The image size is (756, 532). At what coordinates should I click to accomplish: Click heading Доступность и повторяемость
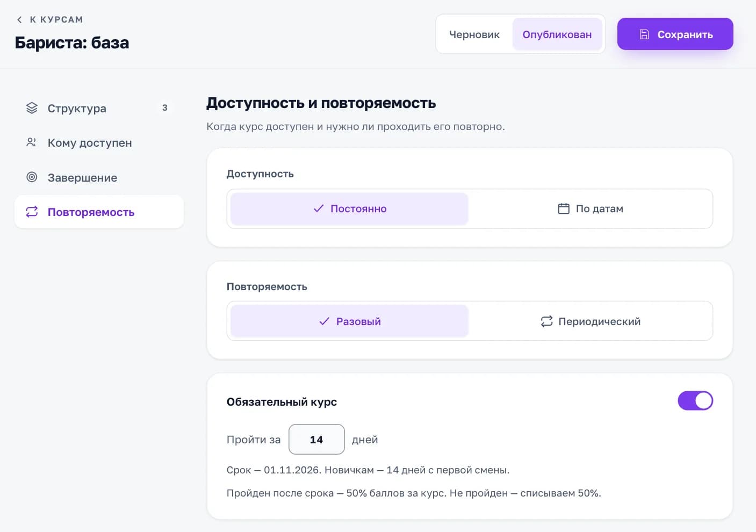click(x=321, y=103)
